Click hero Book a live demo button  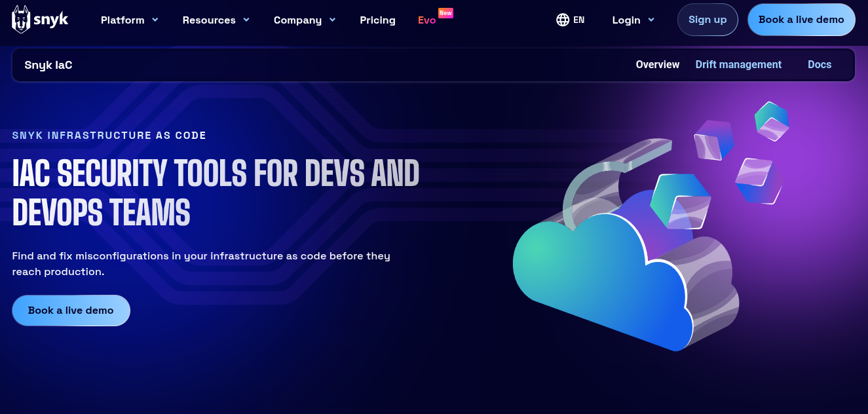pyautogui.click(x=71, y=310)
